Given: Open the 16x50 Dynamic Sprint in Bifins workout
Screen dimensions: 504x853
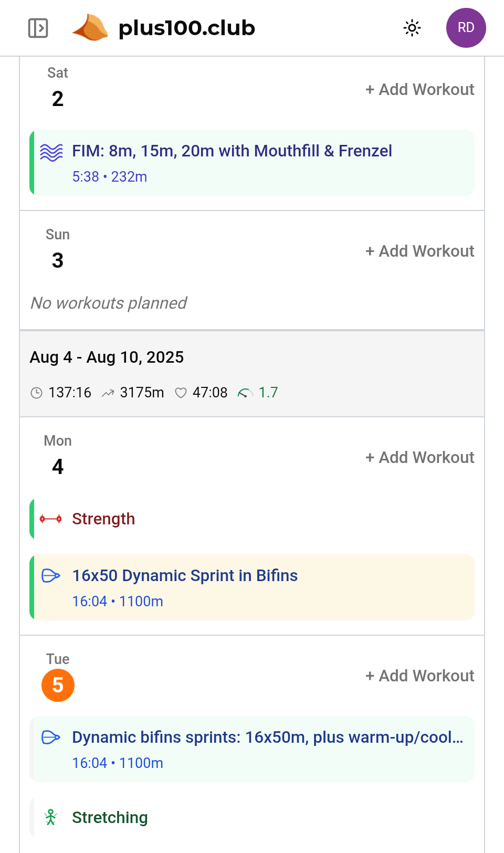Looking at the screenshot, I should click(x=185, y=575).
